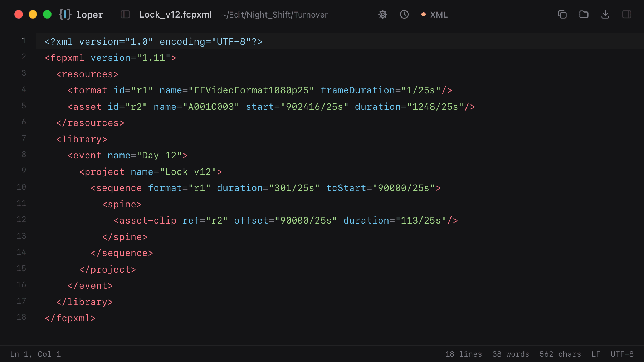Screen dimensions: 644x362
Task: Click the closing fcpxml tag
Action: 70,318
